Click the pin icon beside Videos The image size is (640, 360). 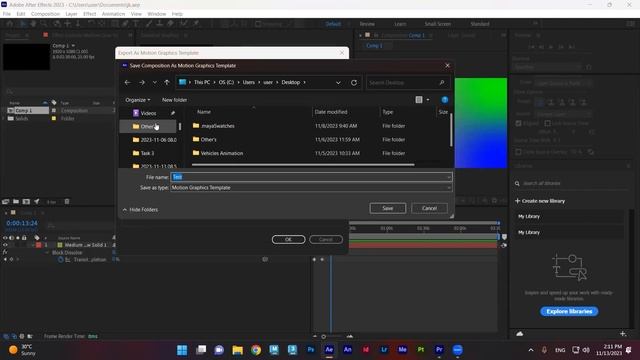(x=173, y=113)
